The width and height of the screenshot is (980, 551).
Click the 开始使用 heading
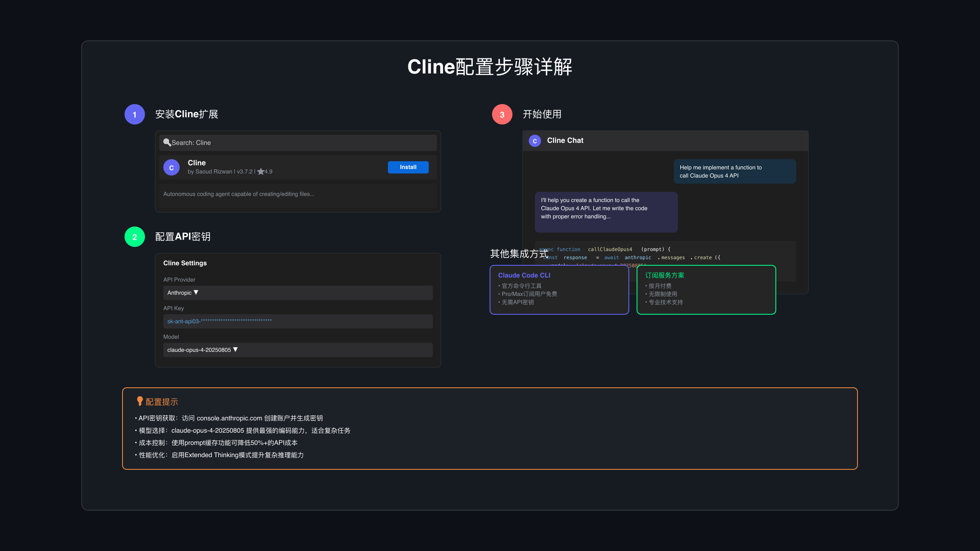tap(542, 114)
